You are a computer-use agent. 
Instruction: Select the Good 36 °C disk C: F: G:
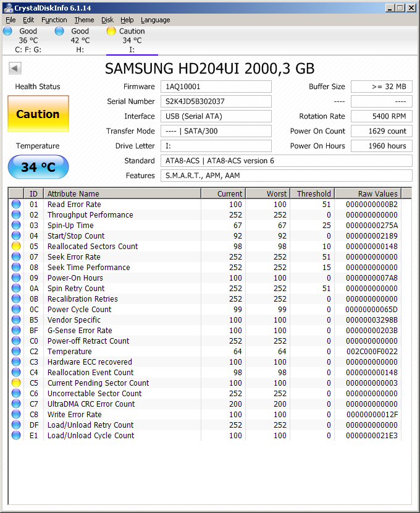(x=28, y=40)
